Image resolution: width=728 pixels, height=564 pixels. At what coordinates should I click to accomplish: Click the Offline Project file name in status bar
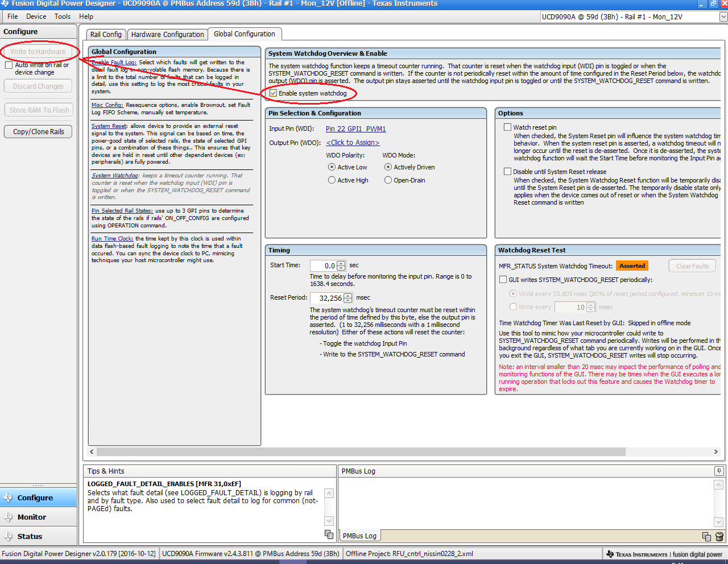[433, 554]
